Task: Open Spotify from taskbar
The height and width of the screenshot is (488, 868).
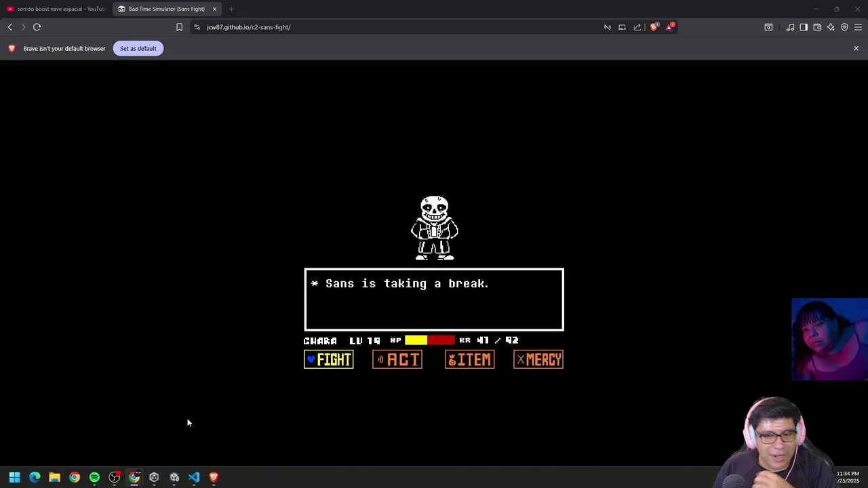Action: [94, 477]
